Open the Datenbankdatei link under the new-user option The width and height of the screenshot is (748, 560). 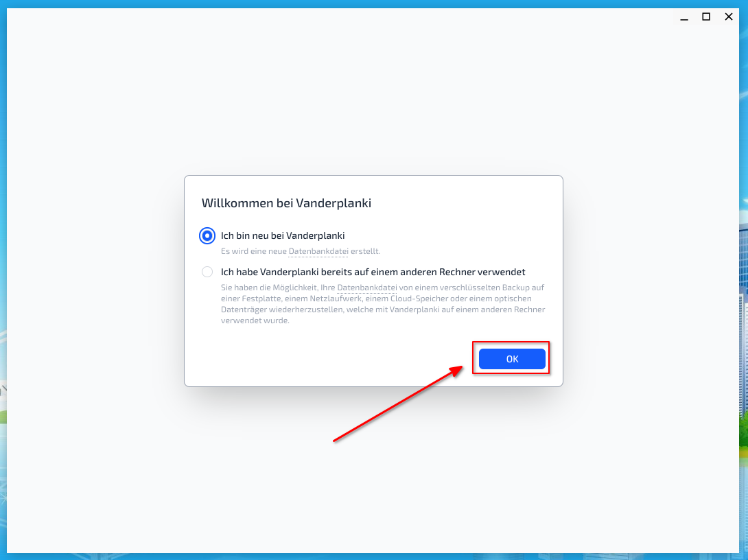(318, 251)
